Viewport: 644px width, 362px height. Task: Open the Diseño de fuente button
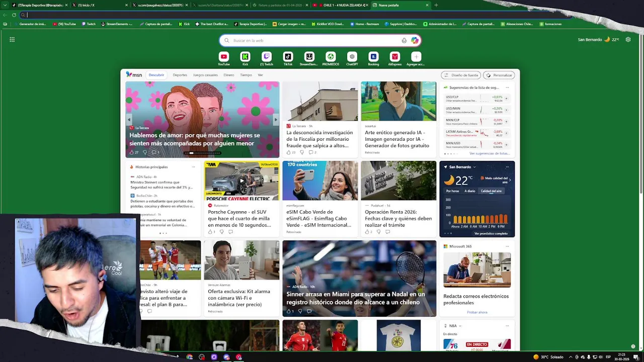460,75
